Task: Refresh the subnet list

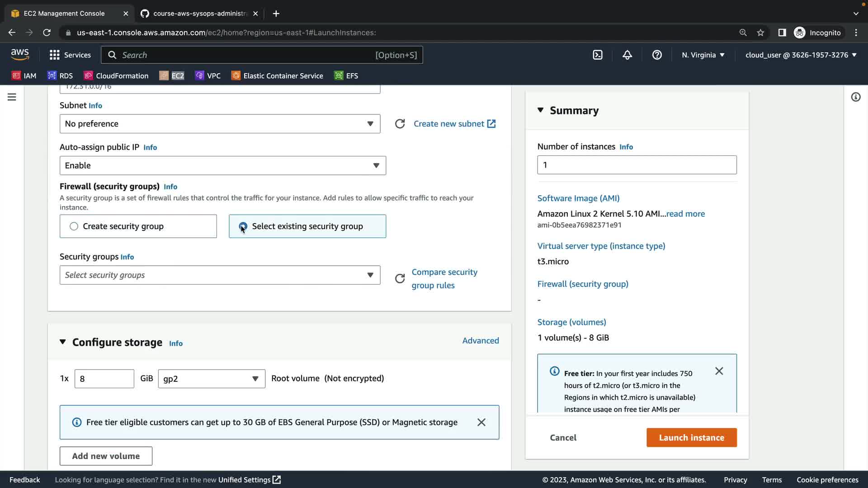Action: tap(400, 124)
